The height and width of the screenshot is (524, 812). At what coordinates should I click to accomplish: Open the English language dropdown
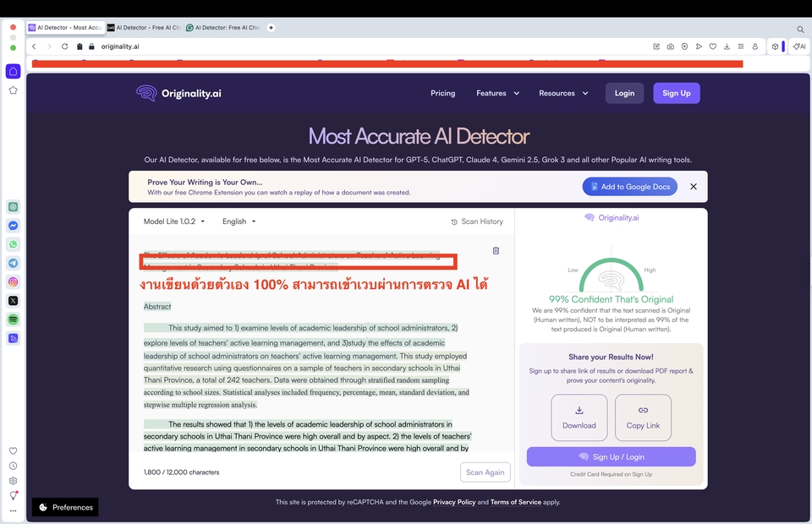(239, 221)
